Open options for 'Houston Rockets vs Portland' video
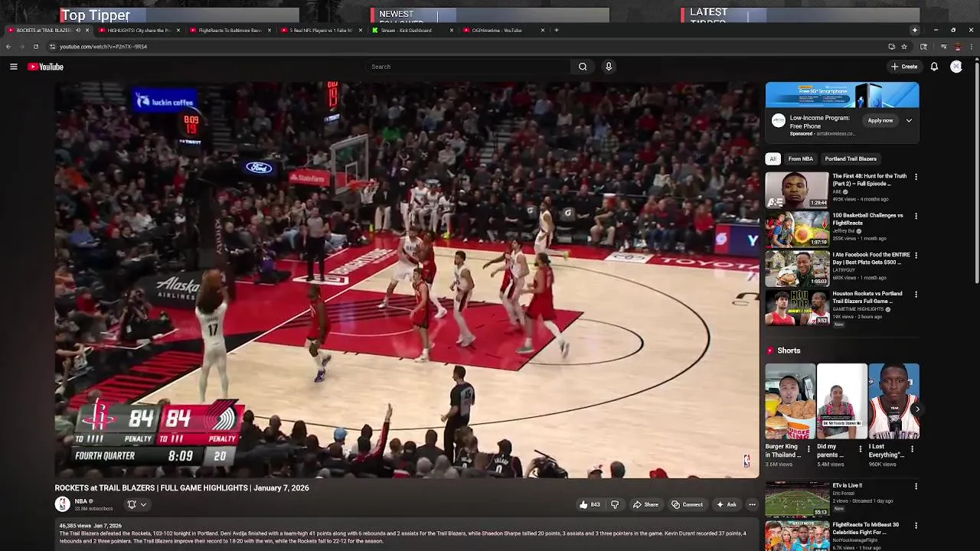Image resolution: width=980 pixels, height=551 pixels. 916,294
